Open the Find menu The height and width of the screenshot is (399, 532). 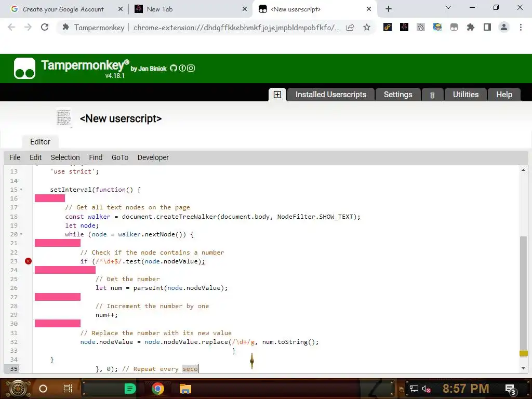click(96, 157)
